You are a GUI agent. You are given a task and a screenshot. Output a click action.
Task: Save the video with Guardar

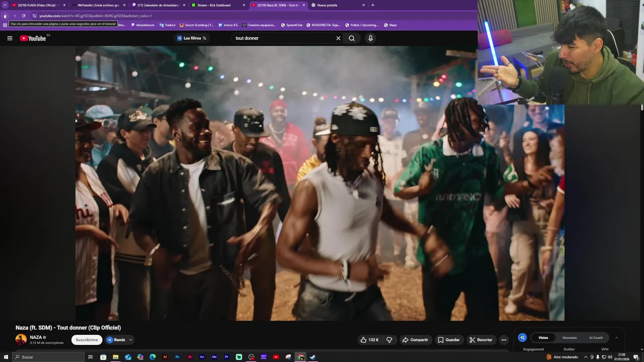449,340
